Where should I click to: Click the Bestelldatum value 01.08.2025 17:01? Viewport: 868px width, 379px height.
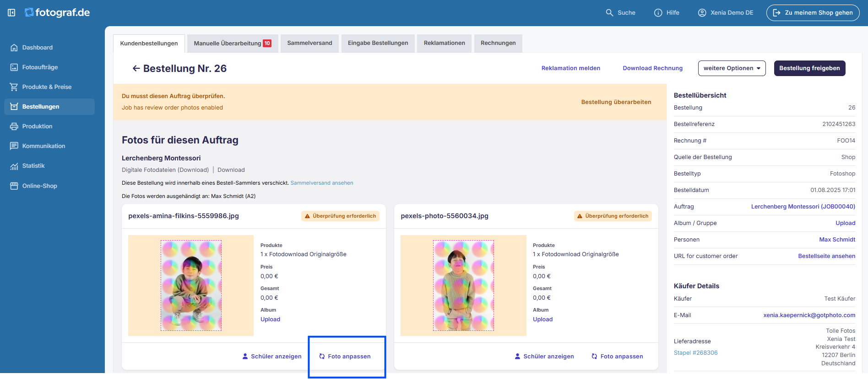[x=833, y=190]
